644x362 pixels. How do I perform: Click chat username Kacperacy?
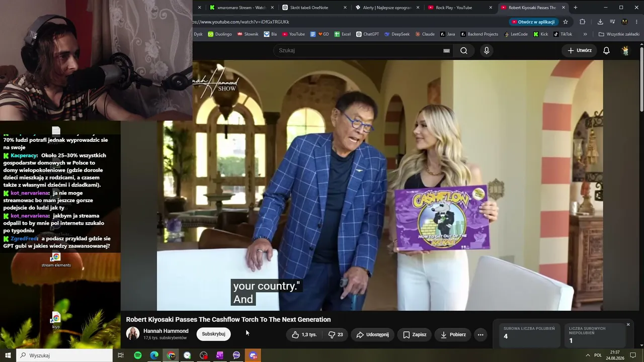(x=23, y=155)
